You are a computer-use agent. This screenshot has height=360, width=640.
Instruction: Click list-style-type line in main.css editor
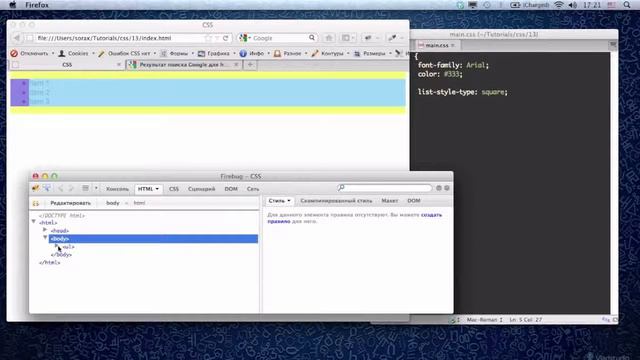462,92
